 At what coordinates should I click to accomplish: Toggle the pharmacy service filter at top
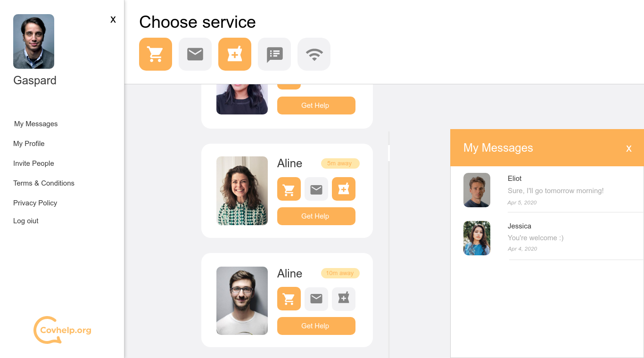(x=235, y=54)
